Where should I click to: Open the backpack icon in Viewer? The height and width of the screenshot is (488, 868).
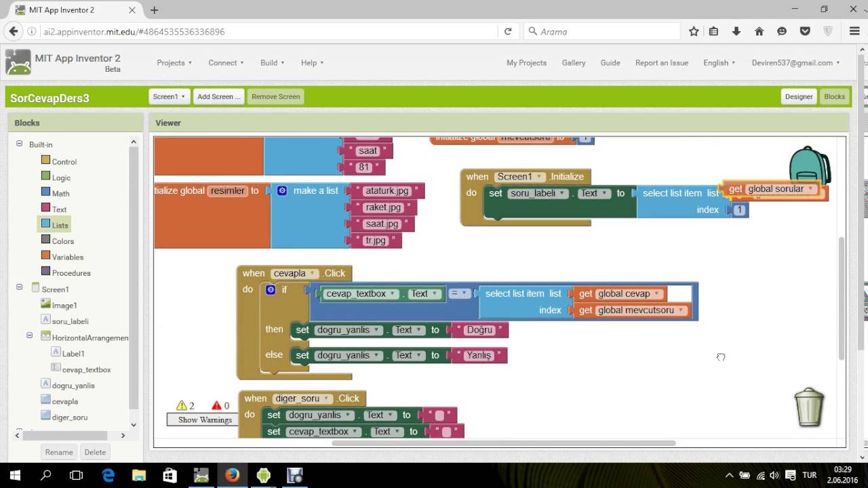point(810,166)
